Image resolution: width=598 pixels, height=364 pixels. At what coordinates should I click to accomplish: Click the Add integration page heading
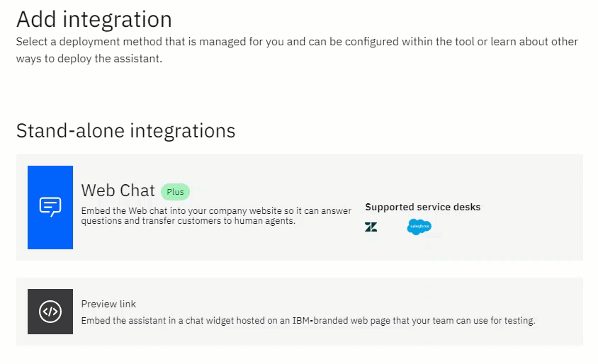pyautogui.click(x=94, y=19)
